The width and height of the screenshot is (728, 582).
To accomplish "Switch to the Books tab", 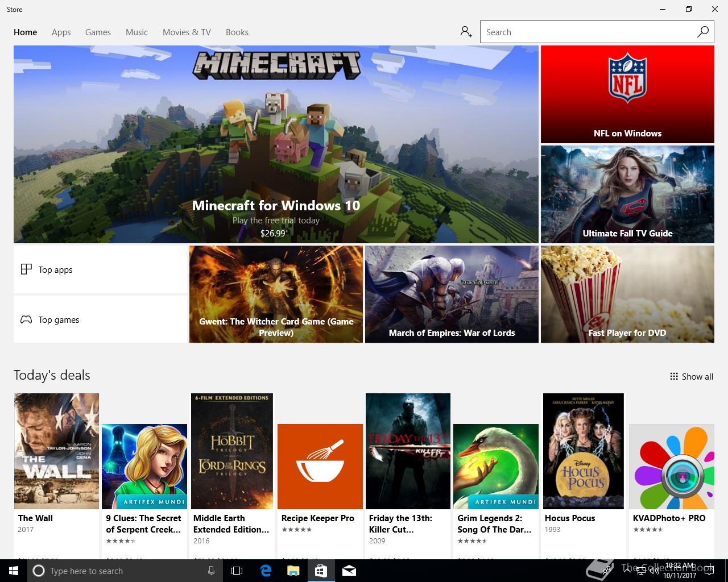I will pyautogui.click(x=237, y=32).
